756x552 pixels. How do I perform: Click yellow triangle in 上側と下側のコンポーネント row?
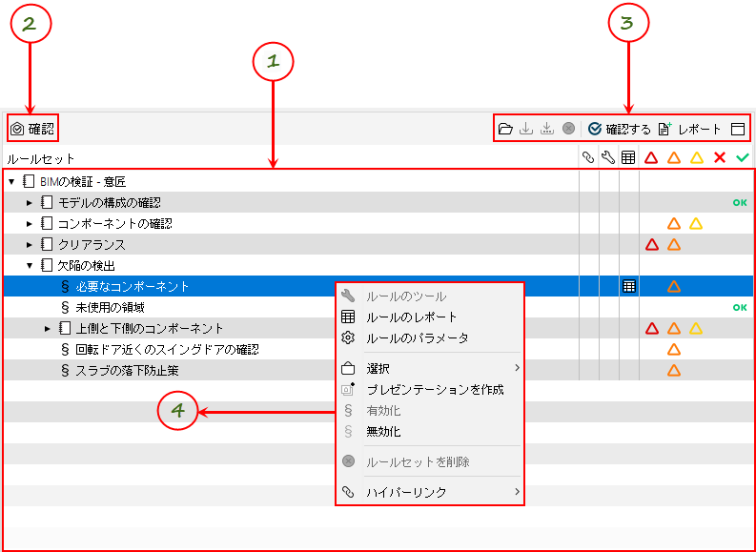tap(696, 329)
